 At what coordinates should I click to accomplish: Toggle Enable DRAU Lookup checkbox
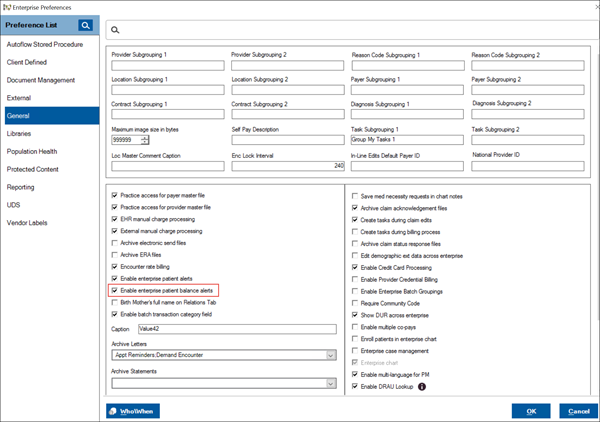[355, 386]
